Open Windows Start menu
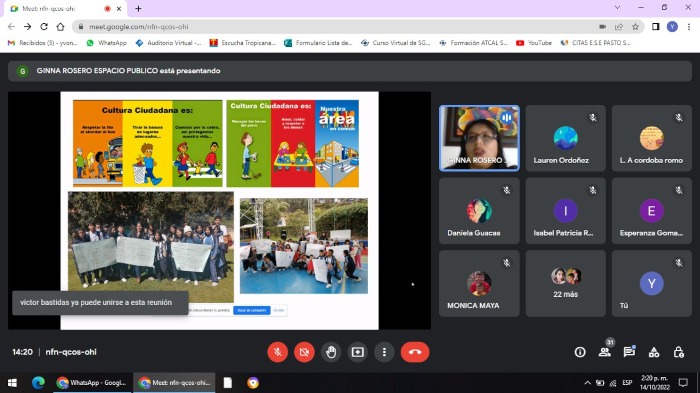 coord(12,383)
